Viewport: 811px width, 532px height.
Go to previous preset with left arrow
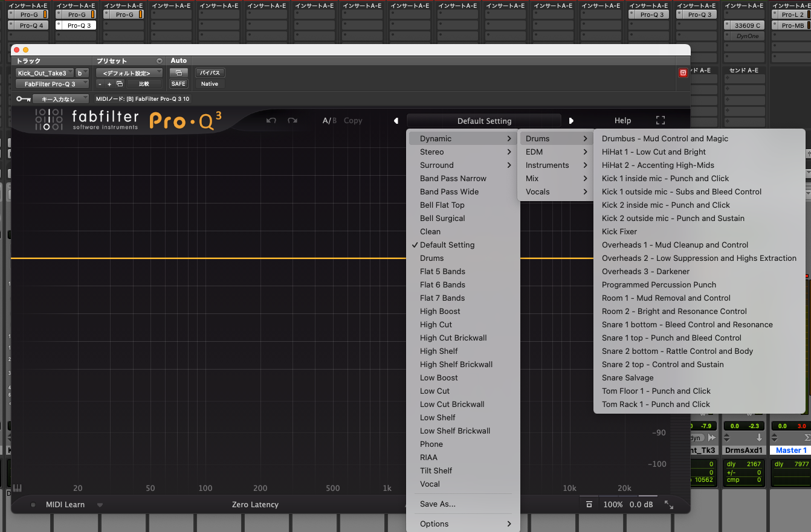point(396,121)
